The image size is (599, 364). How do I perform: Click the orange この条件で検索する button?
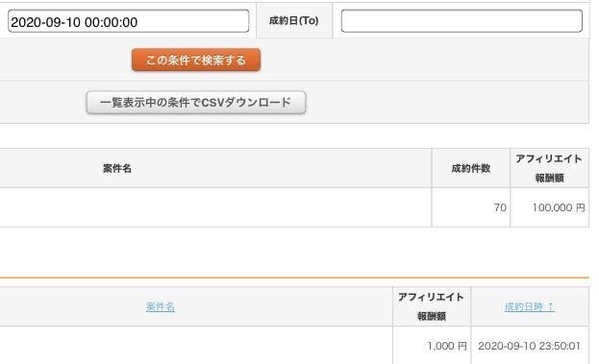tap(196, 60)
